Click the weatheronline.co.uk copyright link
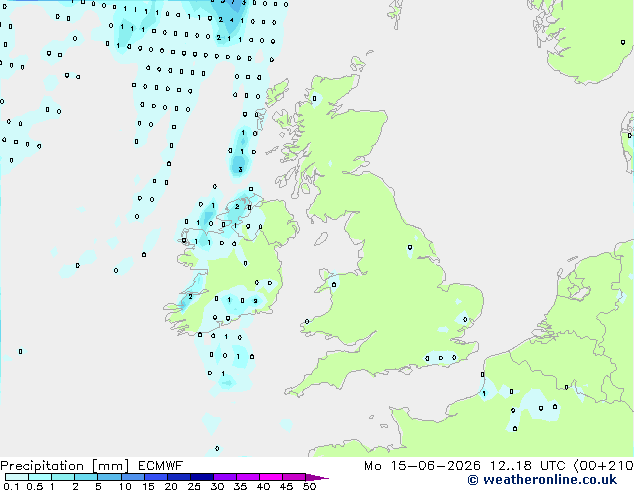Screen dimensions: 634x490 click(x=542, y=480)
